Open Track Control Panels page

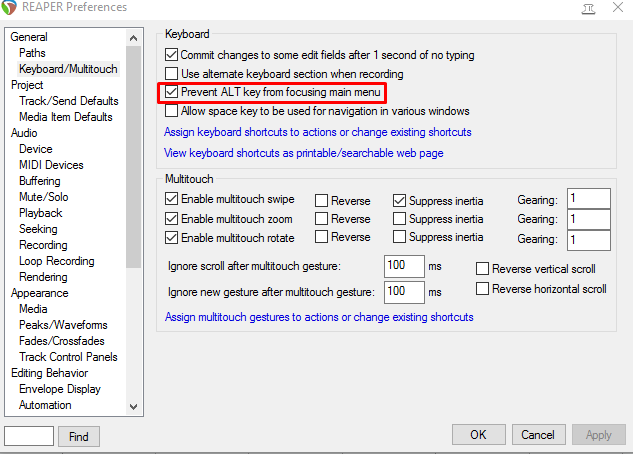(68, 357)
